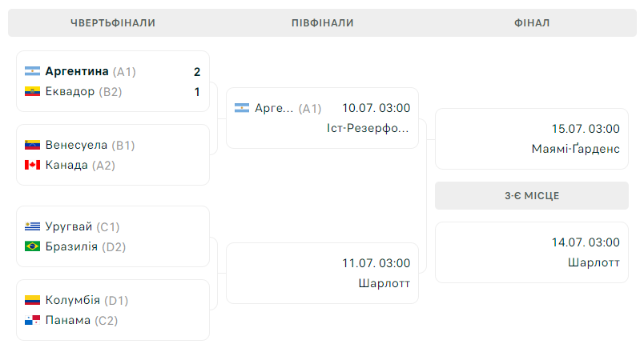The image size is (644, 356).
Task: Select the Півфінали column header
Action: (323, 23)
